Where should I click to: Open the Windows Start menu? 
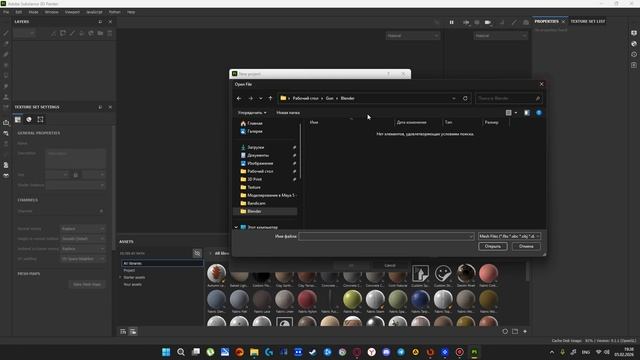tap(166, 352)
